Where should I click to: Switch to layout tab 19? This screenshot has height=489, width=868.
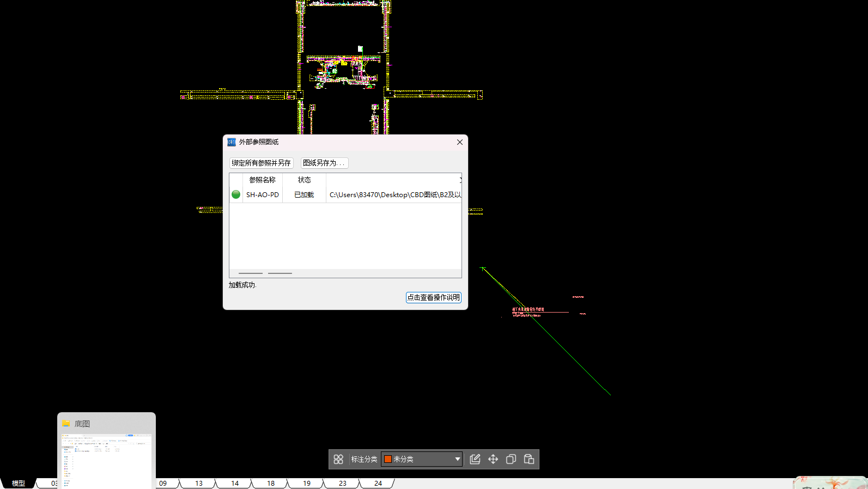pyautogui.click(x=307, y=483)
